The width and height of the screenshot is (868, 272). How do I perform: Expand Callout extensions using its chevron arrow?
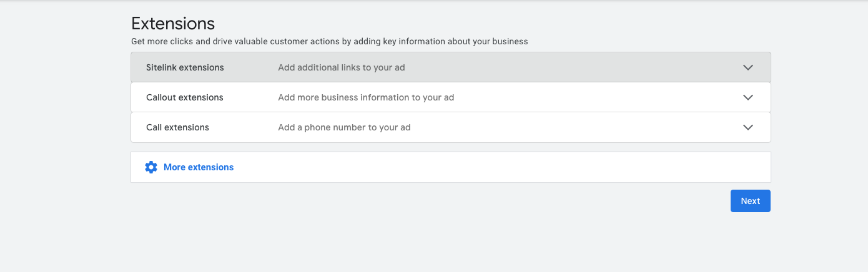coord(748,97)
